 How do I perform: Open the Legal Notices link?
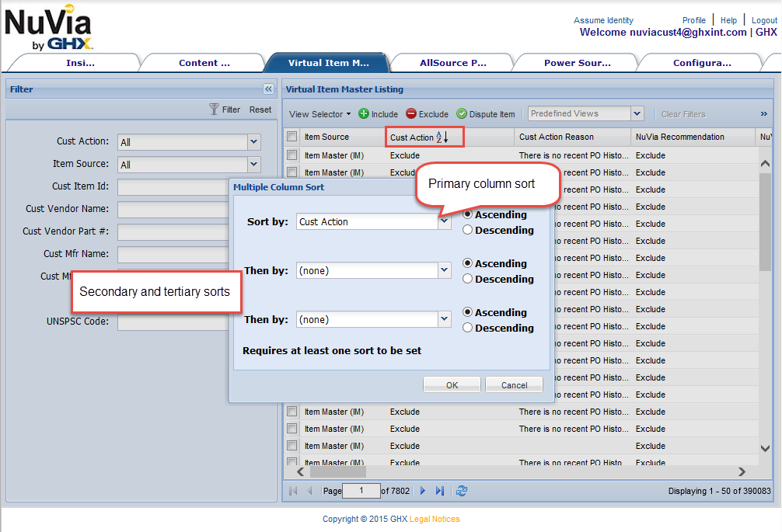(435, 519)
